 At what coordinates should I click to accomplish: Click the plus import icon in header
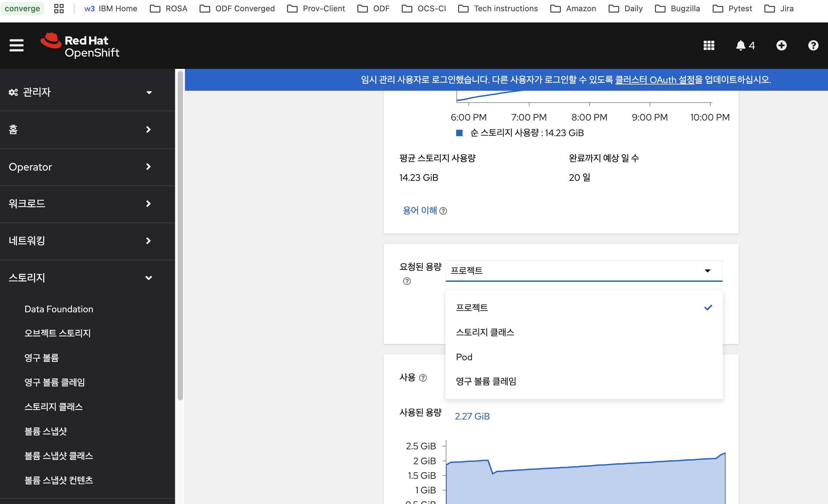tap(781, 45)
